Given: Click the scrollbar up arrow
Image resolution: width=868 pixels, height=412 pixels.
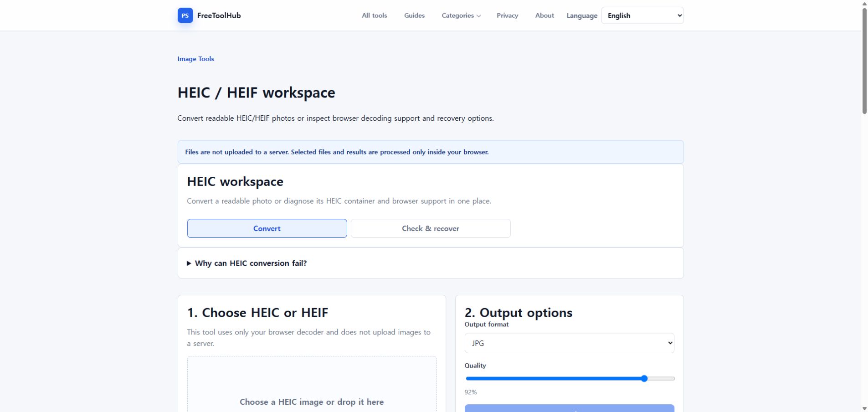Looking at the screenshot, I should (864, 4).
